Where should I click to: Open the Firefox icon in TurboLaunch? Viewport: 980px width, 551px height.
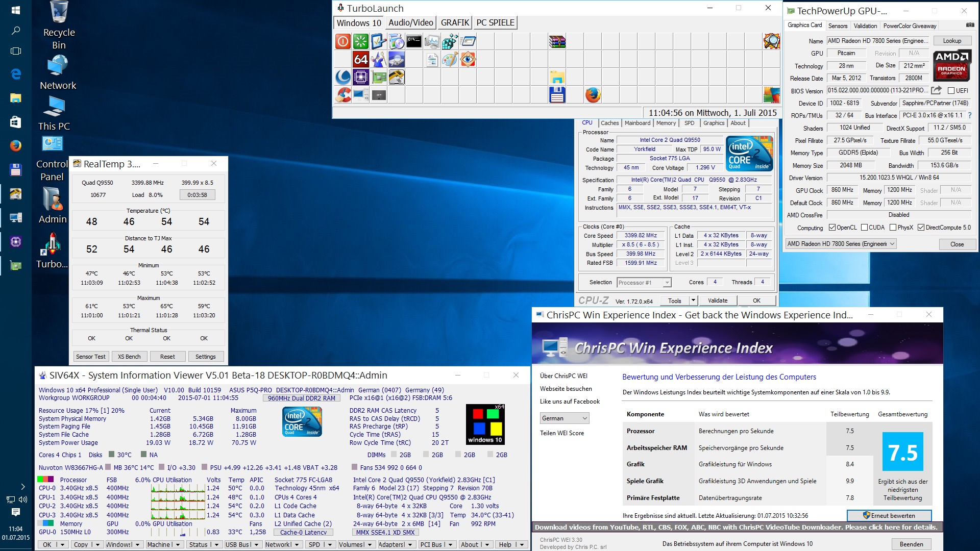(593, 95)
